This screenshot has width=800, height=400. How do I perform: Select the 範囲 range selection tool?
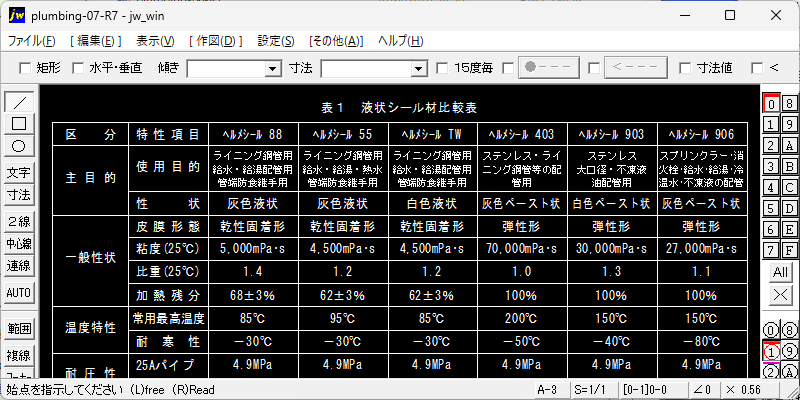[19, 329]
